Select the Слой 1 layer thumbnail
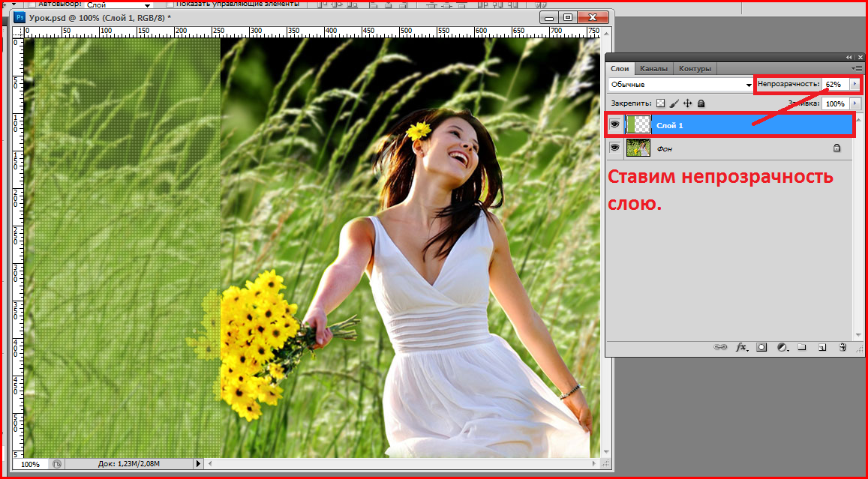Viewport: 868px width, 479px height. [638, 125]
